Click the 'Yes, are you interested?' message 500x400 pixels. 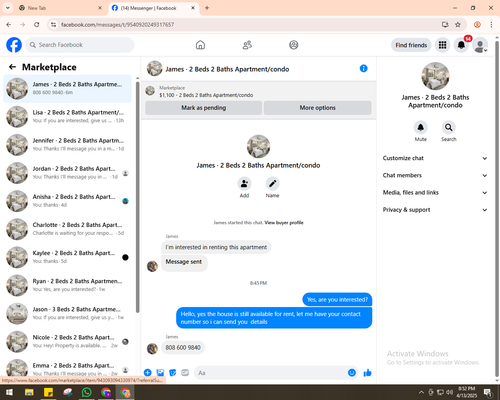point(337,300)
